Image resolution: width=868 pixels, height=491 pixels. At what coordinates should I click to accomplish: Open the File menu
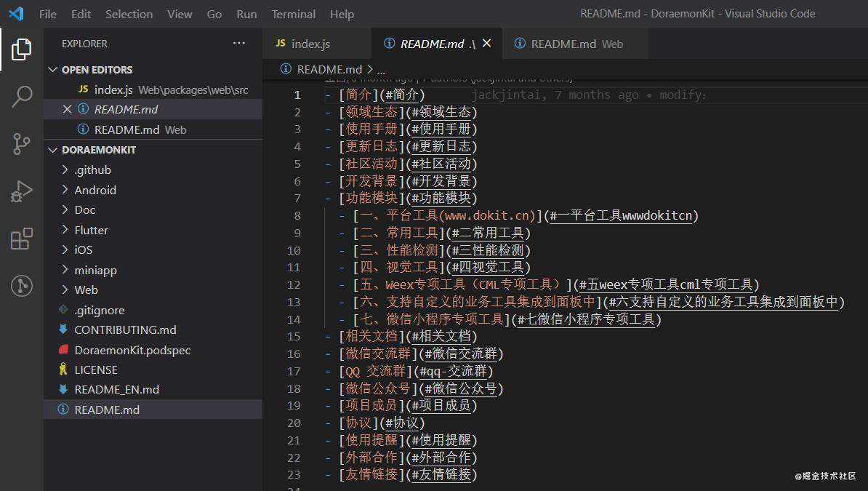[x=47, y=14]
